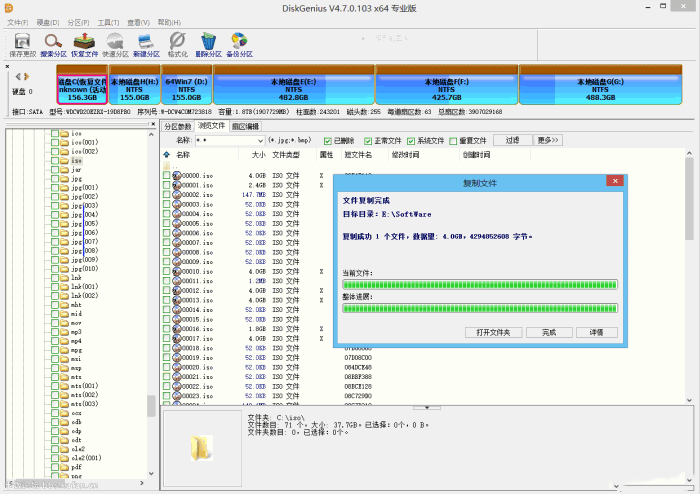Click the 快速分区 quick partition icon
The image size is (700, 494).
115,45
